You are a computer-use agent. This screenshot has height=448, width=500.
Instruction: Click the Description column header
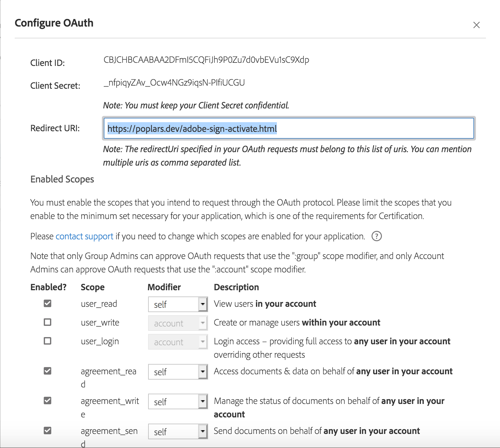coord(236,287)
